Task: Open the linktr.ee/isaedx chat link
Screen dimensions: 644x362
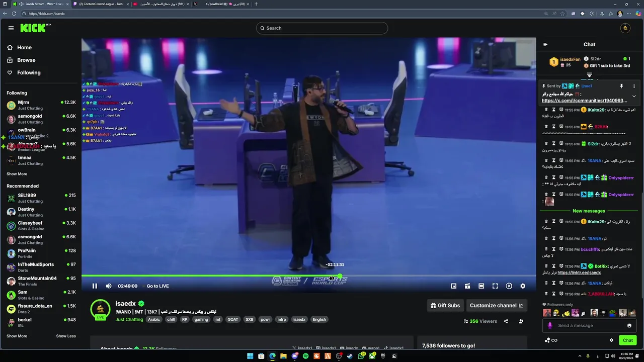Action: tap(579, 273)
